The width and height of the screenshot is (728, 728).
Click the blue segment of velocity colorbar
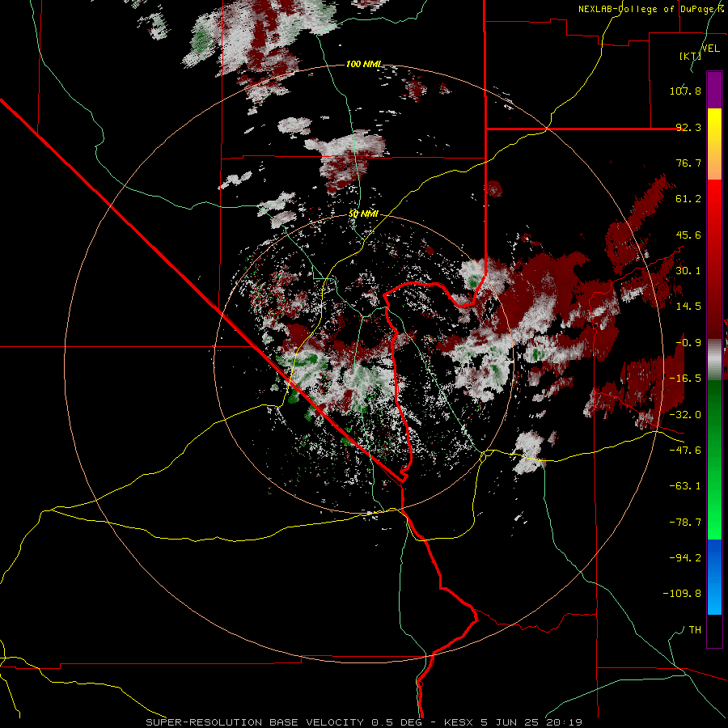pyautogui.click(x=714, y=577)
